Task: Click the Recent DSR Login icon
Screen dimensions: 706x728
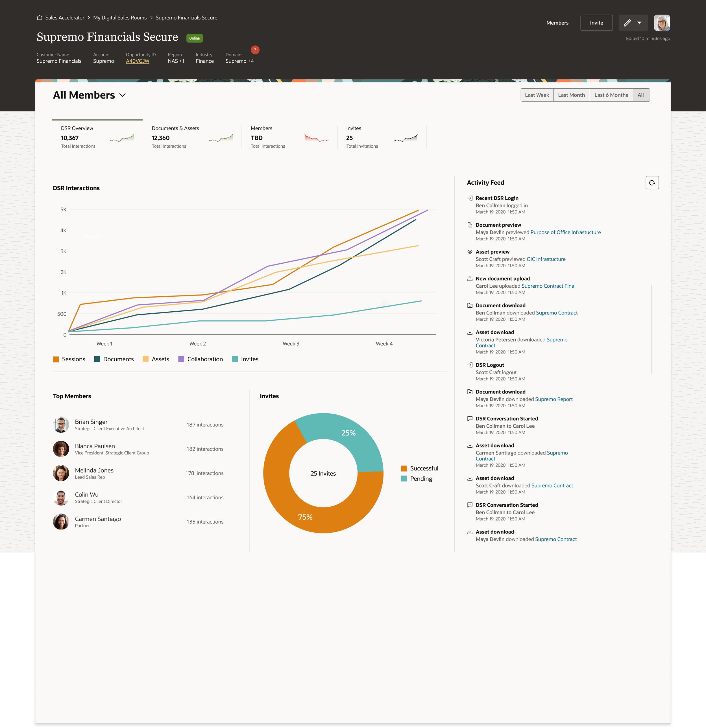Action: (470, 198)
